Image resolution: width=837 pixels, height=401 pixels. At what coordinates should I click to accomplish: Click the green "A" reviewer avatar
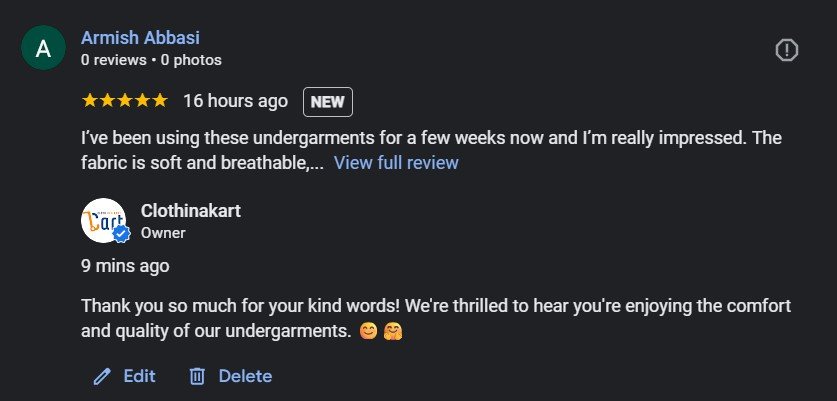pyautogui.click(x=44, y=49)
